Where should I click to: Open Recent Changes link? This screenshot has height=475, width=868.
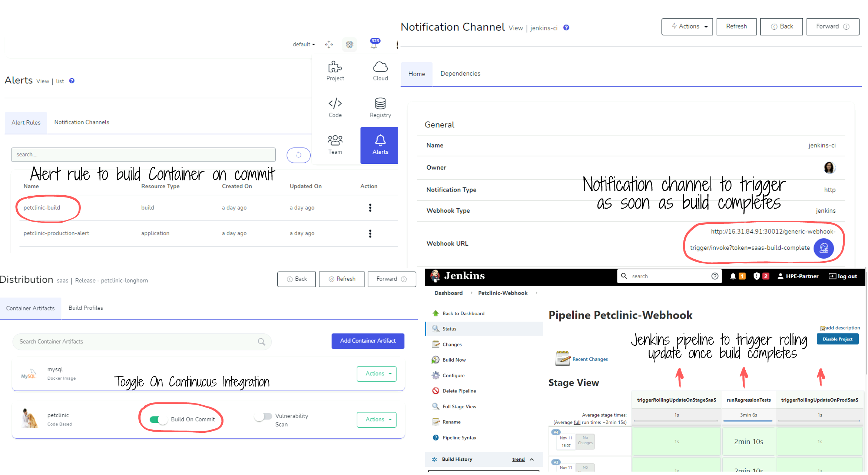[x=590, y=359]
